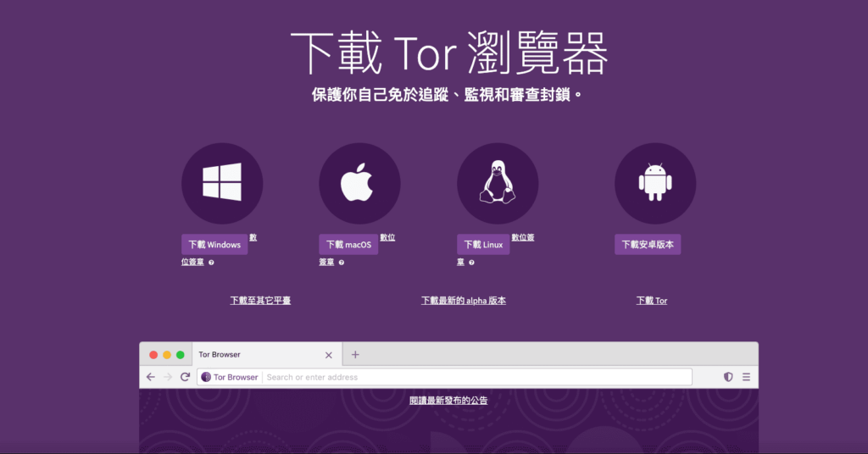The width and height of the screenshot is (868, 454).
Task: Open the 閱讀最新發布的公告 announcement link
Action: tap(448, 401)
